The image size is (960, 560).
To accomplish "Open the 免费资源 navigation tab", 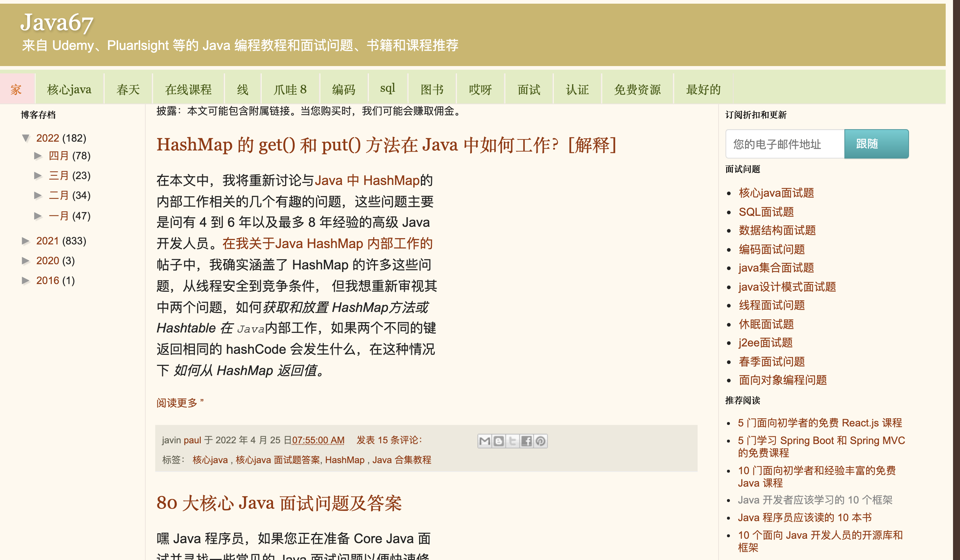I will [x=637, y=90].
